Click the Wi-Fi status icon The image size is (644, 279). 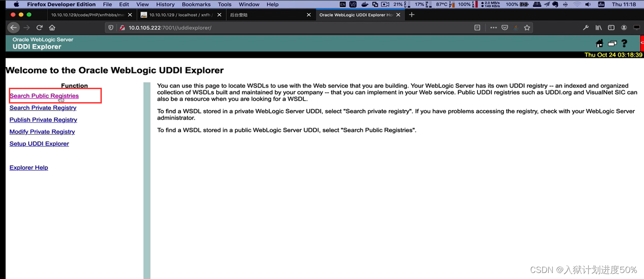pyautogui.click(x=577, y=4)
